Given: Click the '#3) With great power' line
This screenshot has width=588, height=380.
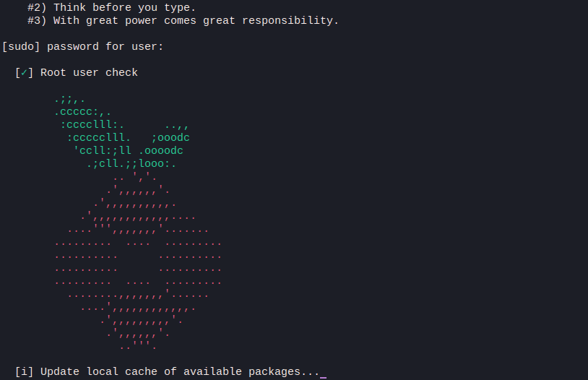Looking at the screenshot, I should (x=183, y=21).
